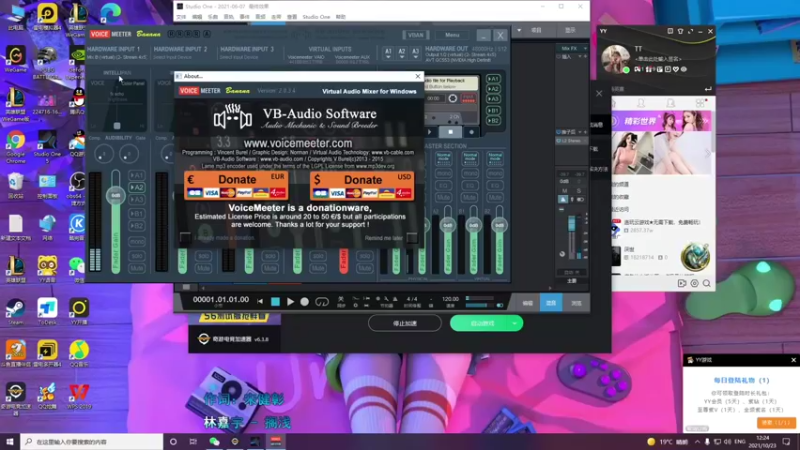The image size is (800, 450).
Task: Enable A1 bus on Hardware Input 1 strip
Action: (x=137, y=175)
